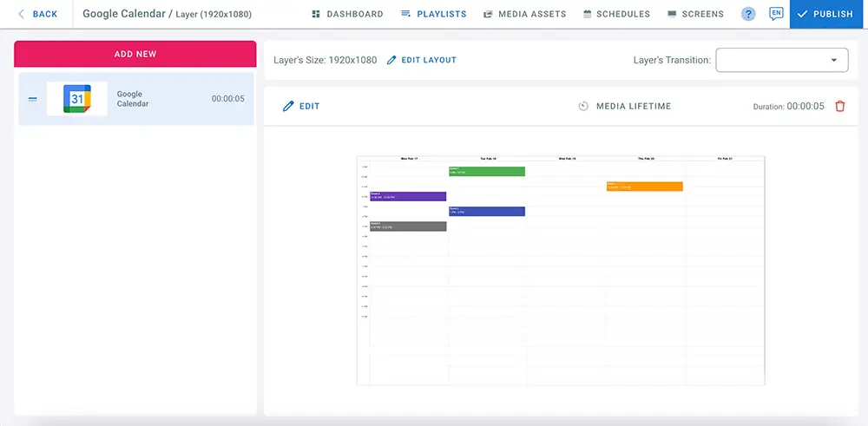The height and width of the screenshot is (426, 868).
Task: Collapse the Google Calendar item with minus icon
Action: [x=33, y=99]
